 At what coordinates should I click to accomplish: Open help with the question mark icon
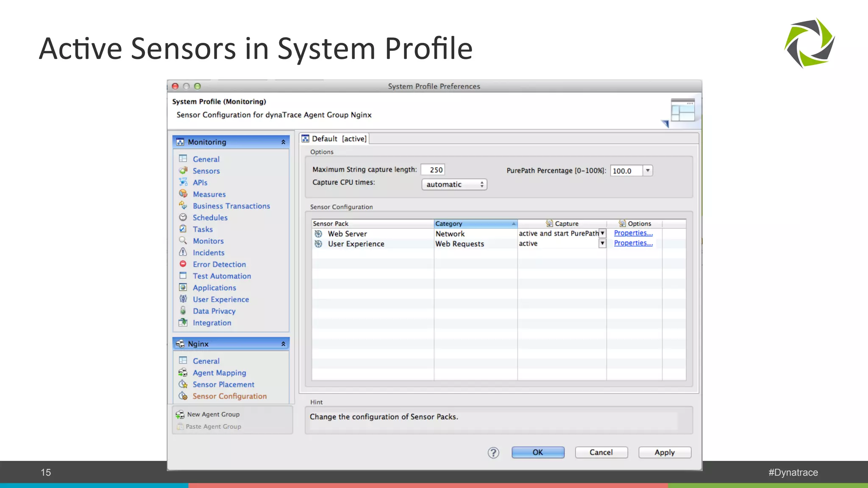[x=493, y=453]
